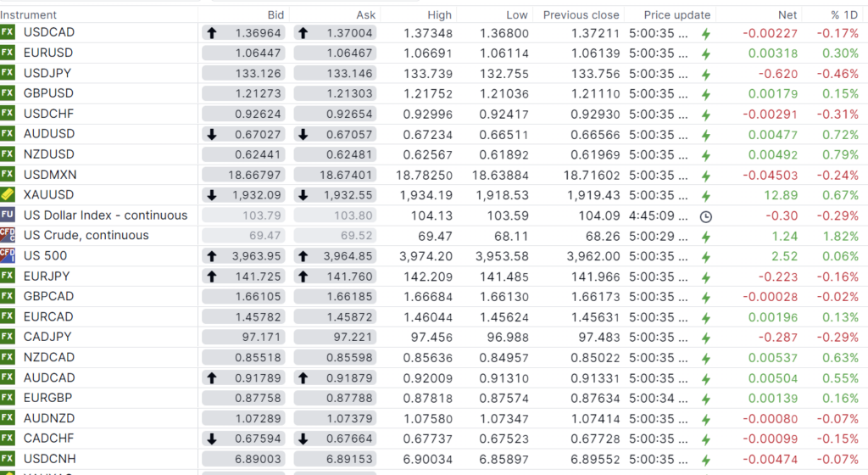868x475 pixels.
Task: Click the green lightning icon on EURUSD row
Action: 705,53
